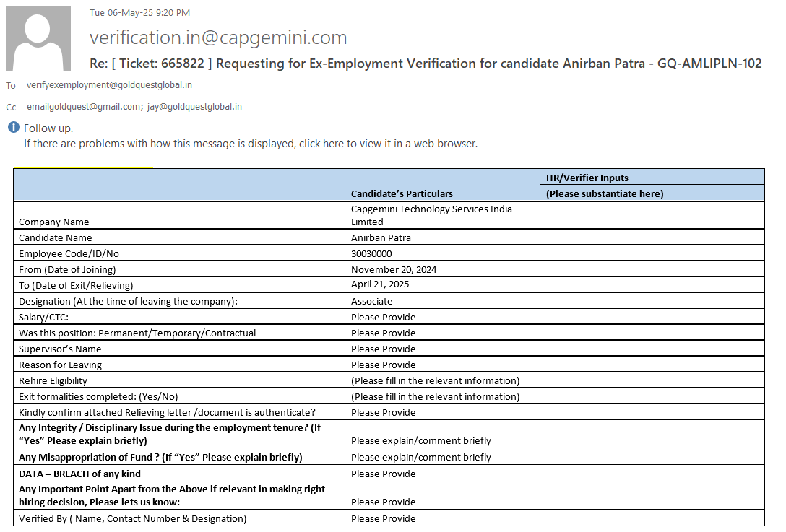
Task: Select recipient verifyexemployment@goldquestglobal.in
Action: (x=109, y=85)
